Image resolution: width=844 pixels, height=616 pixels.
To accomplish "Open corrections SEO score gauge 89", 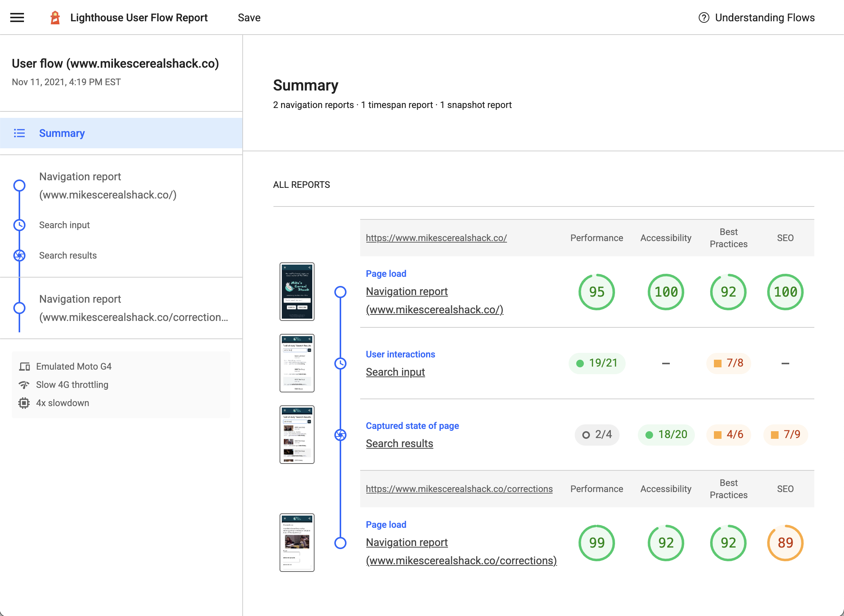I will pos(785,543).
